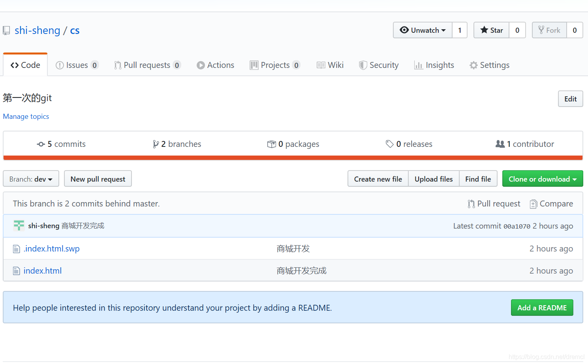Open the Wiki tab
The height and width of the screenshot is (364, 588).
coord(330,65)
